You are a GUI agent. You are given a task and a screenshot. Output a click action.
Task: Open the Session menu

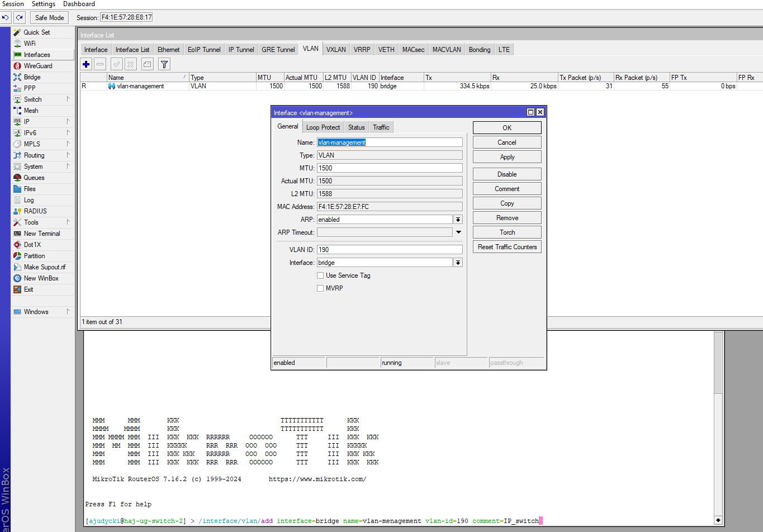tap(13, 4)
